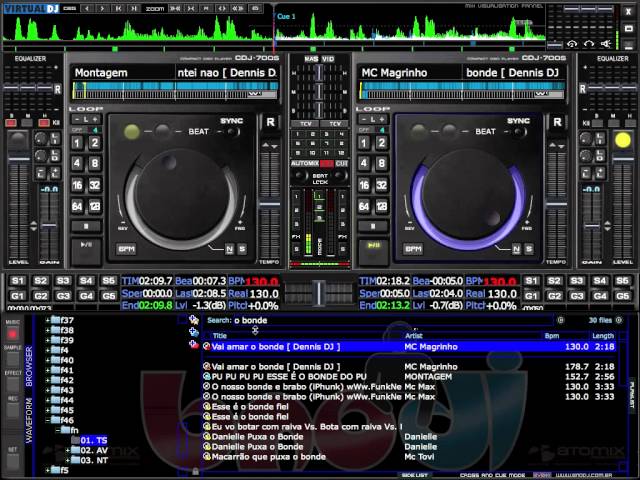
Task: Click the CUT button in mixer
Action: tap(342, 164)
